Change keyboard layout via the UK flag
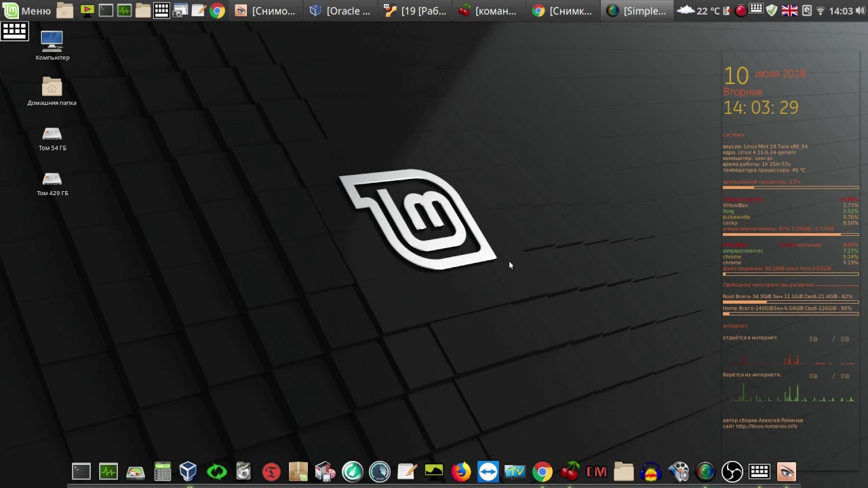The height and width of the screenshot is (488, 868). tap(789, 10)
